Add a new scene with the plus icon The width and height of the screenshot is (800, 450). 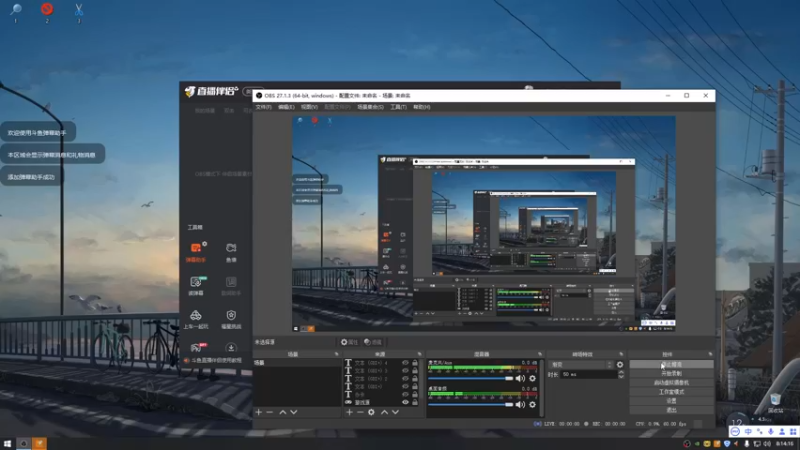[259, 412]
